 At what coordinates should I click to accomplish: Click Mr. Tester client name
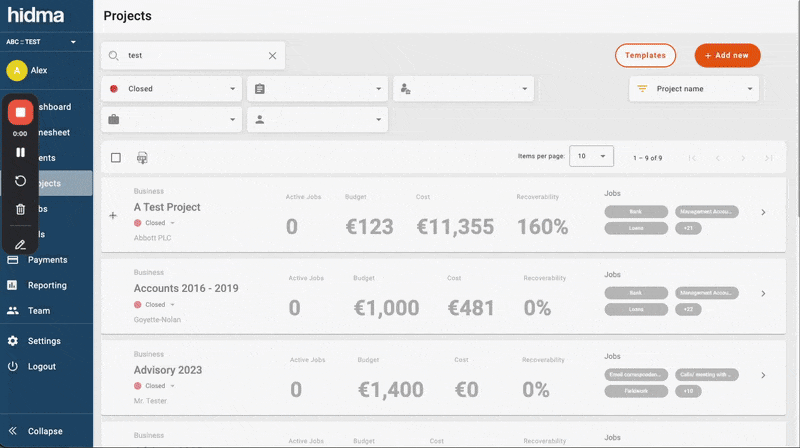(x=150, y=401)
